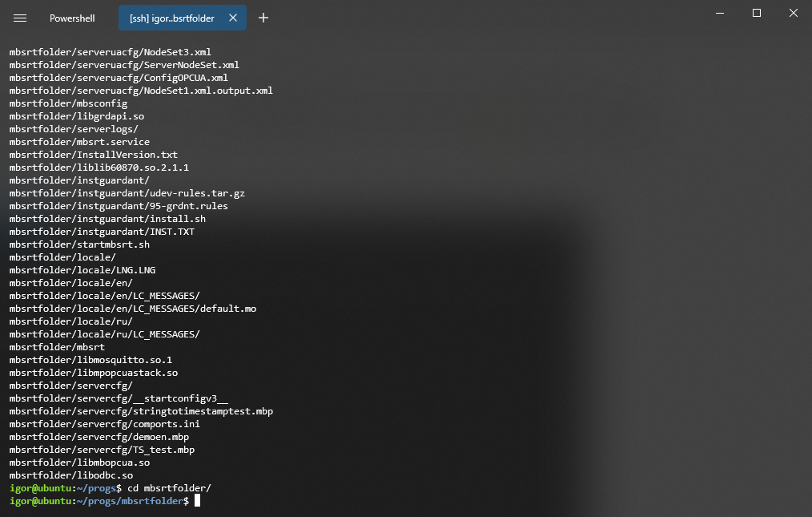The height and width of the screenshot is (517, 812).
Task: Select the [ssh] igor..bsrtfolder tab
Action: pyautogui.click(x=172, y=18)
